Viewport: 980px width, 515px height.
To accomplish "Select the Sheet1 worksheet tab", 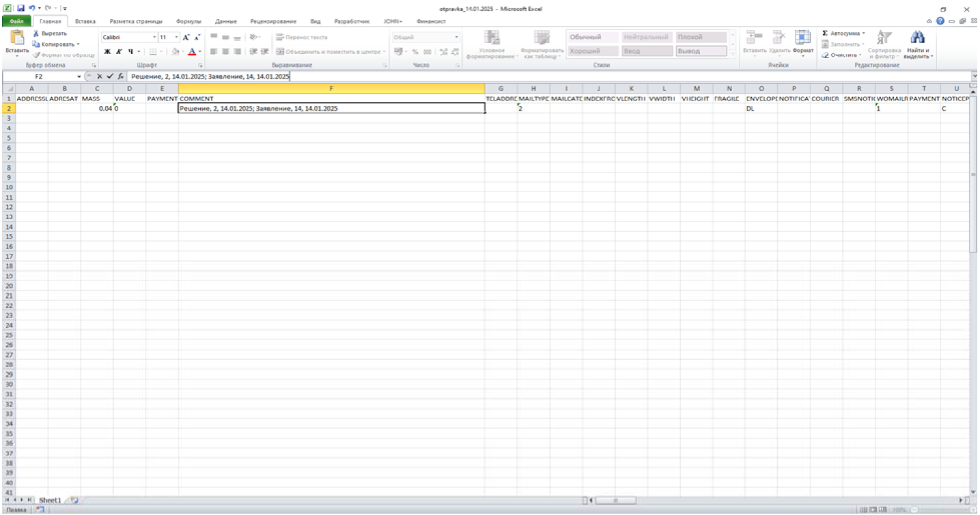I will (x=50, y=501).
